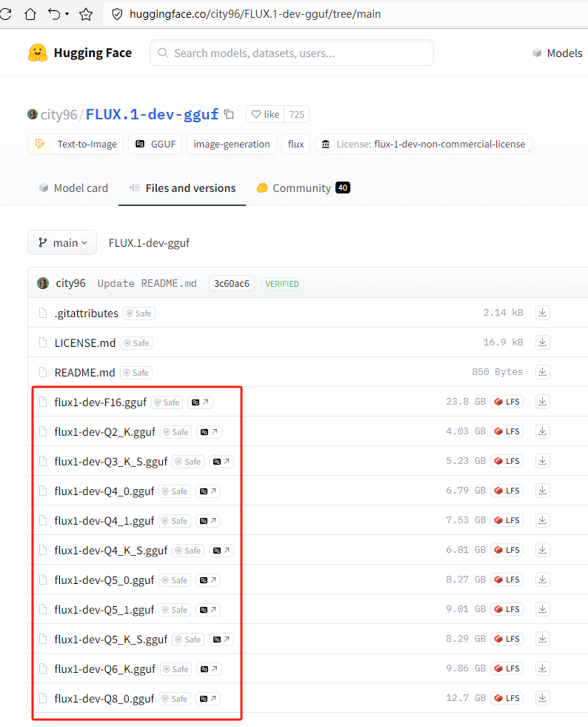
Task: Open flux1-dev-Q5_1.gguf file
Action: coord(104,610)
